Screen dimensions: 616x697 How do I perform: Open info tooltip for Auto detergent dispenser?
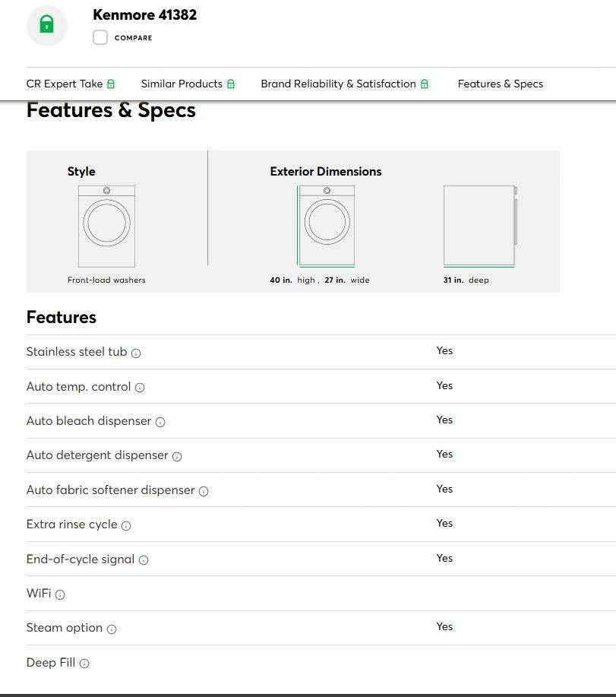(177, 457)
